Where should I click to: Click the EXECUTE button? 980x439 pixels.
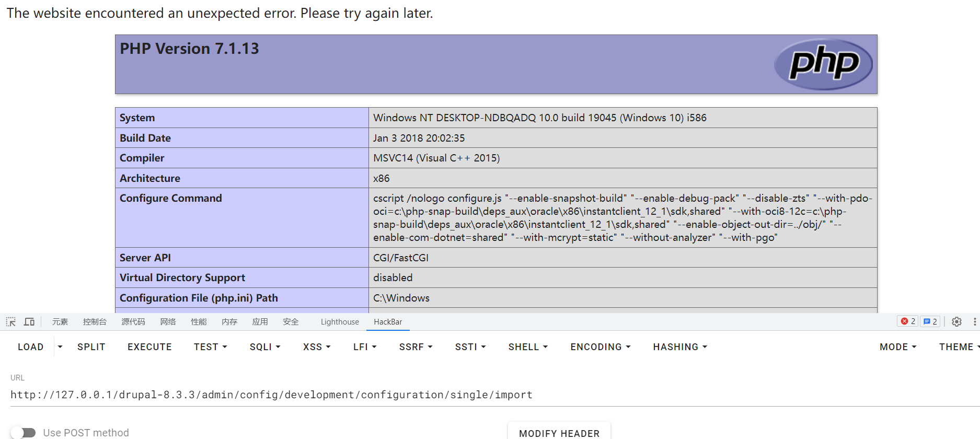click(x=149, y=347)
